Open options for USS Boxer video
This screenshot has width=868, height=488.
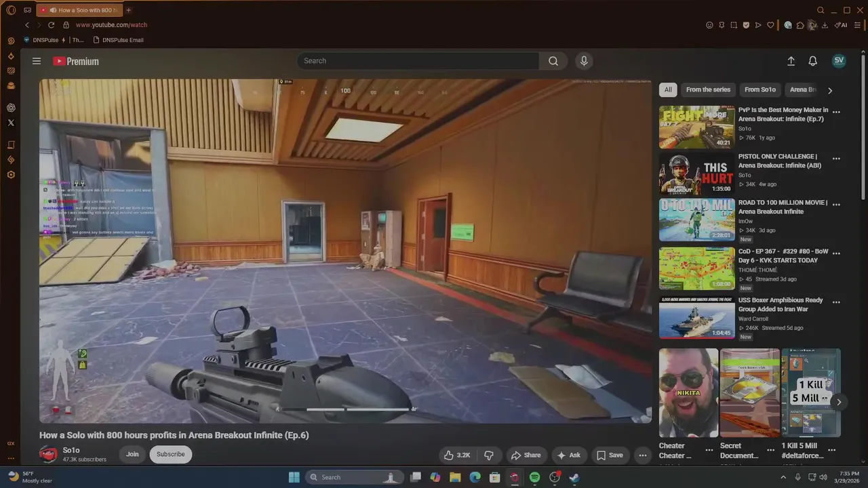click(x=836, y=302)
